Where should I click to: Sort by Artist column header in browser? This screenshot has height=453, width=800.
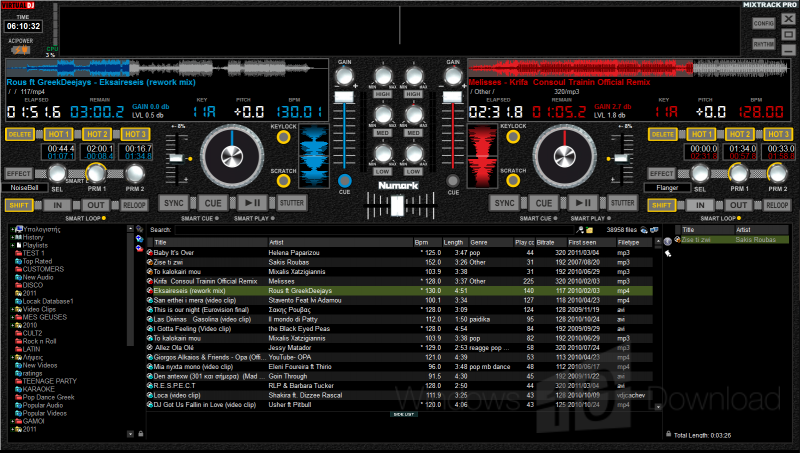pyautogui.click(x=340, y=242)
